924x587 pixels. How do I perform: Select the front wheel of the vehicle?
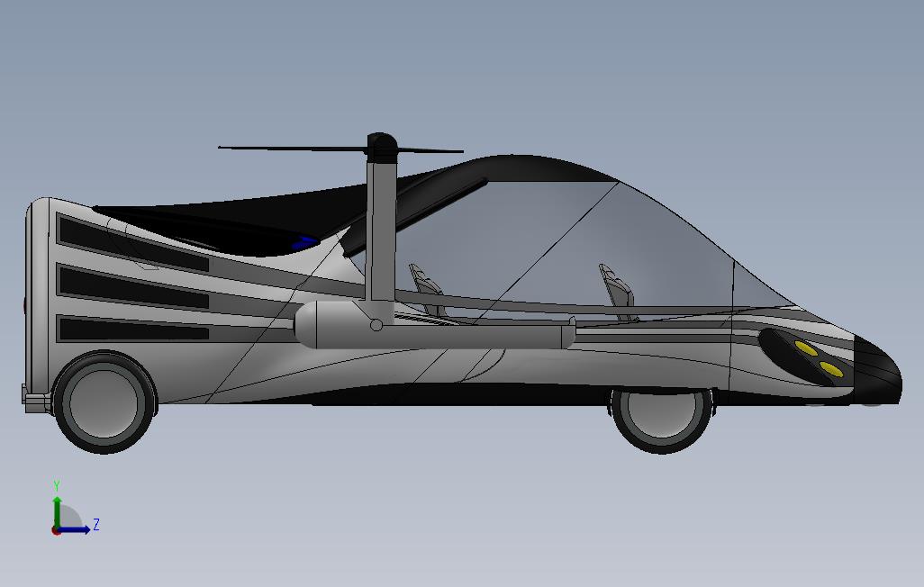(x=661, y=420)
